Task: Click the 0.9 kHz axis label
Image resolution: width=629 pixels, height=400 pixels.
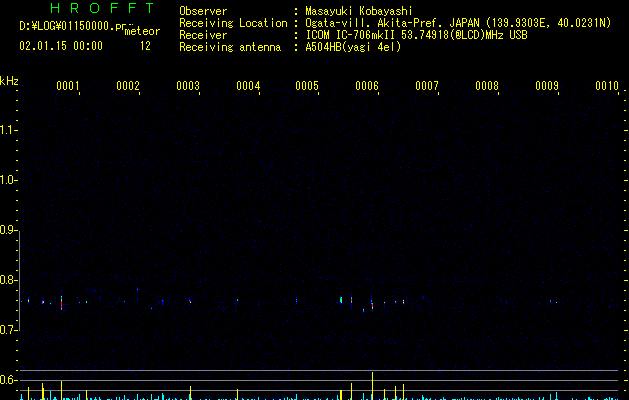Action: coord(7,230)
